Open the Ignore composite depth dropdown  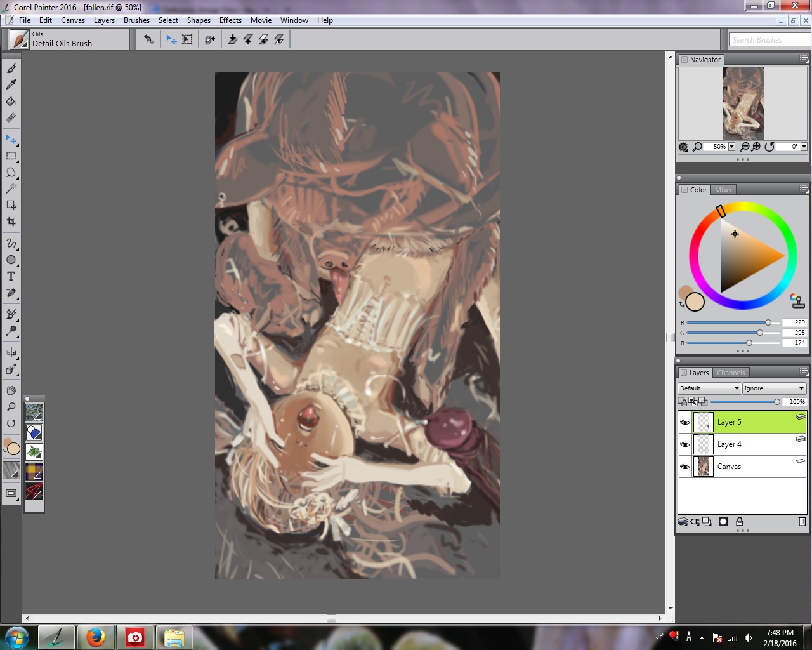click(774, 388)
